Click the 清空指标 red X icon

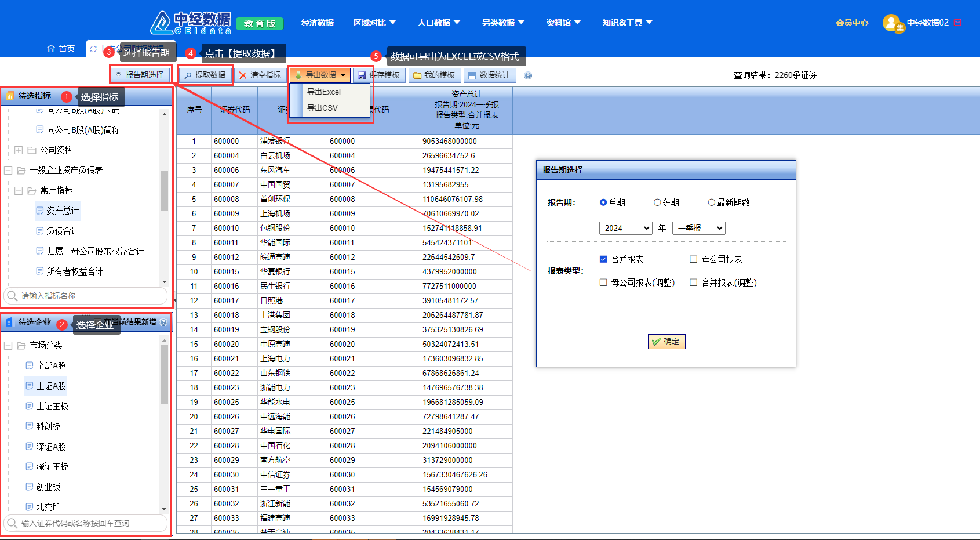point(243,75)
